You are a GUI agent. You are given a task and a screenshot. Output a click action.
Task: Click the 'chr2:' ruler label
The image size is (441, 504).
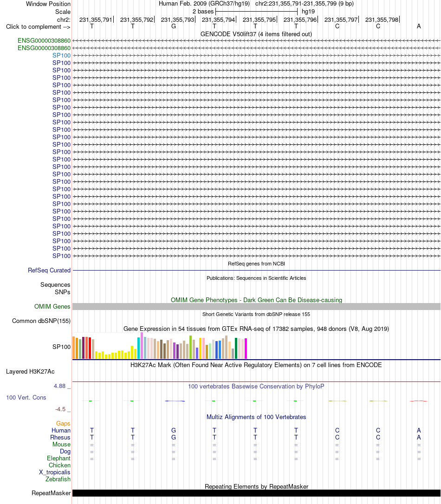coord(64,19)
